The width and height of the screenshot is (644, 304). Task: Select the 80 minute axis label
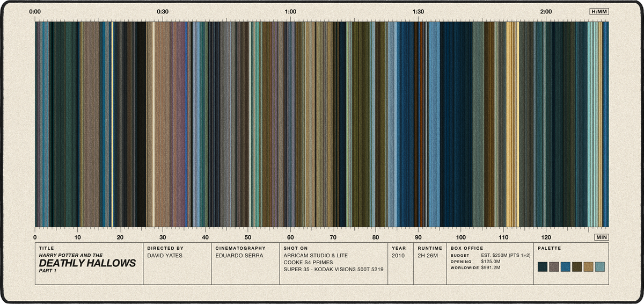[x=376, y=237]
